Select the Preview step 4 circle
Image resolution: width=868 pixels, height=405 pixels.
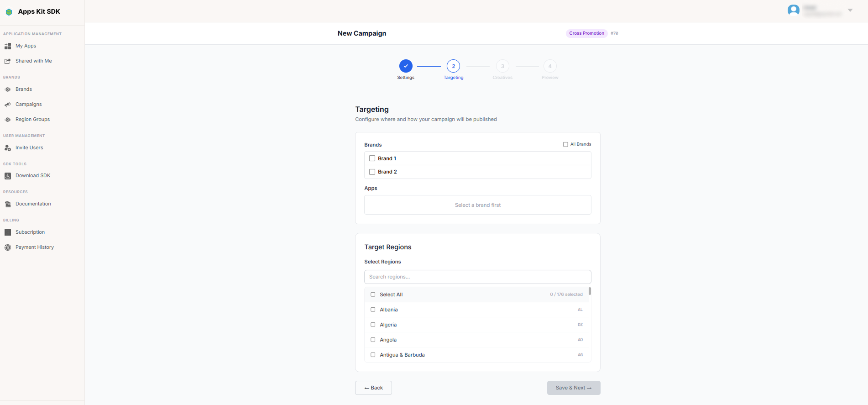pos(550,66)
